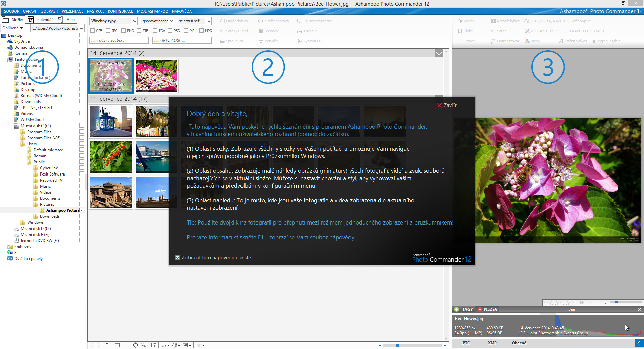The height and width of the screenshot is (349, 644).
Task: Open the gear settings dropdown
Action: click(176, 345)
